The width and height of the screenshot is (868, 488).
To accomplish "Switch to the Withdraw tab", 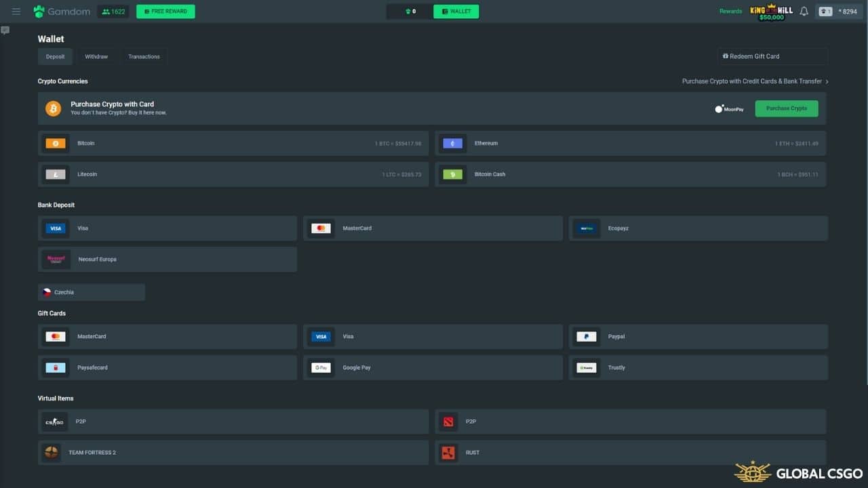I will 96,56.
